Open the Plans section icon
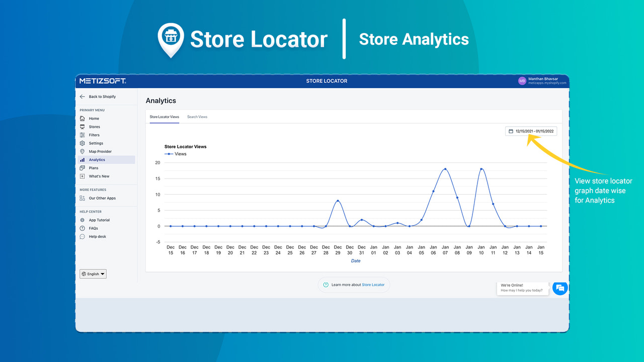 point(83,167)
